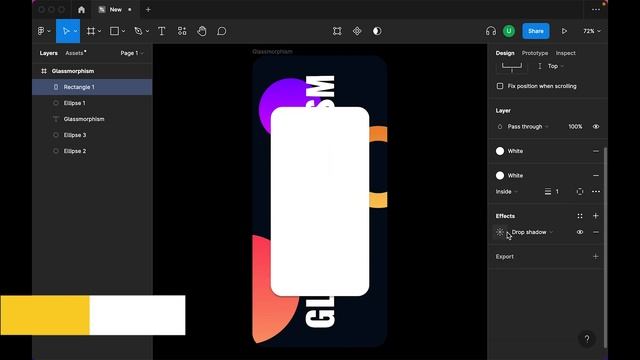Viewport: 640px width, 360px height.
Task: Open the 72% zoom dropdown
Action: (x=592, y=31)
